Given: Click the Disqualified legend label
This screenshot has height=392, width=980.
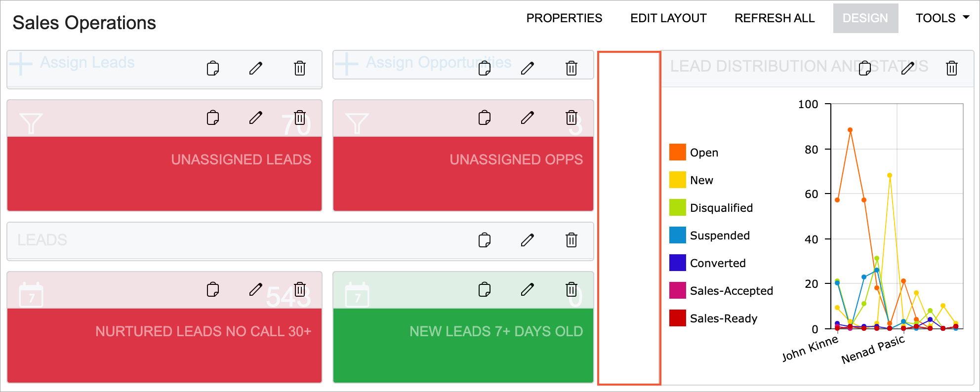Looking at the screenshot, I should [x=721, y=208].
